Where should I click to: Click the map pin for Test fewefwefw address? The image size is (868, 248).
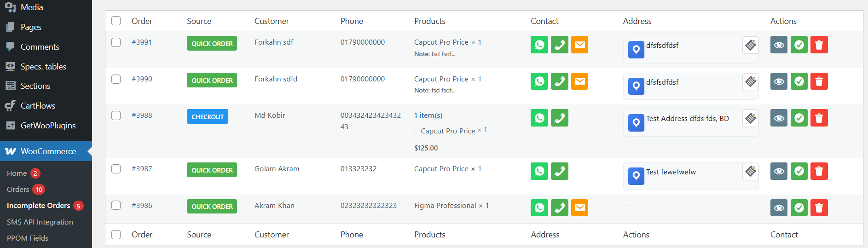636,176
